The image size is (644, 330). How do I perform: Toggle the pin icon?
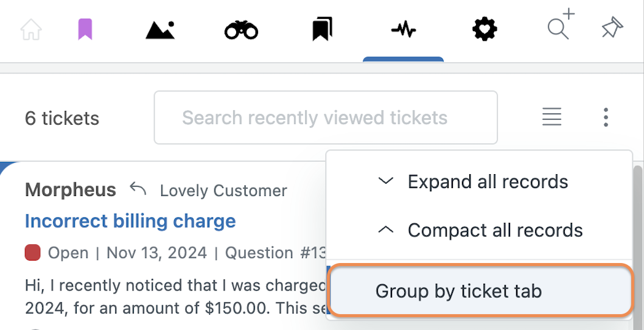(x=612, y=29)
